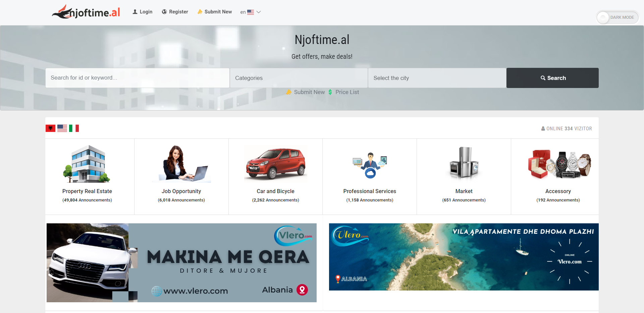
Task: Open the Login page
Action: coord(143,12)
